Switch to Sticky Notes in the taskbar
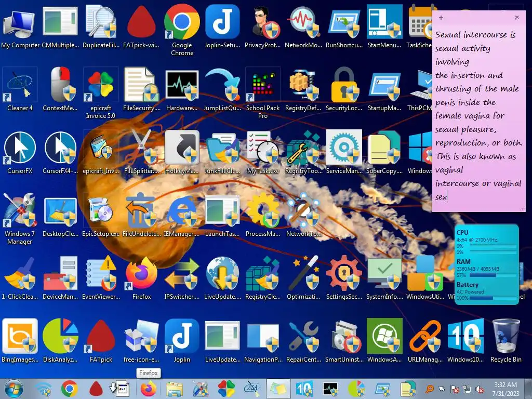Image resolution: width=532 pixels, height=399 pixels. 278,389
